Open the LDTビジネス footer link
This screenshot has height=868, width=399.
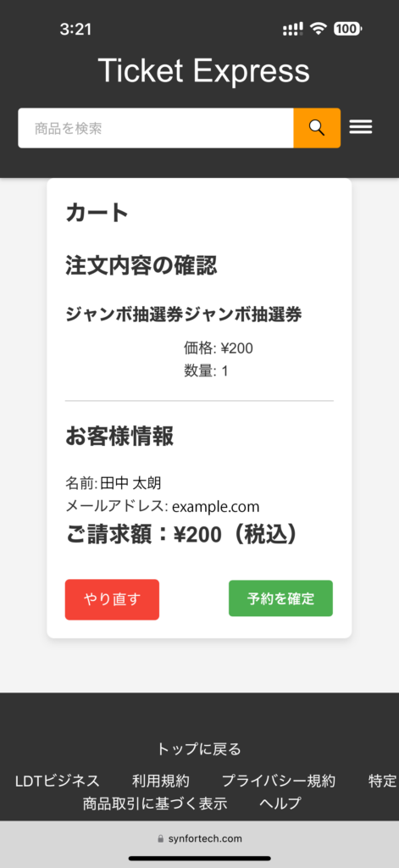[57, 781]
